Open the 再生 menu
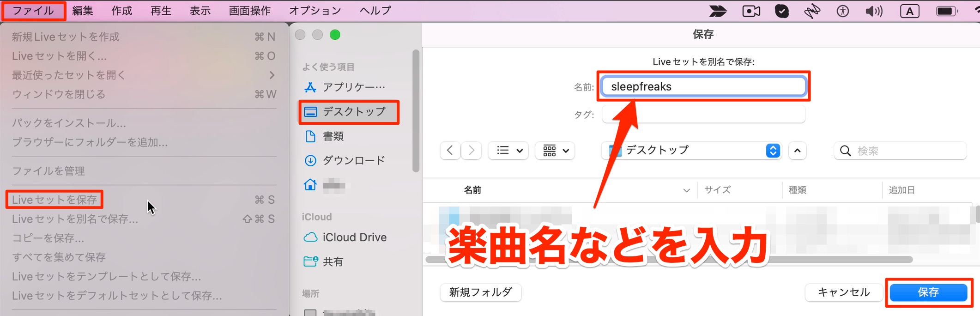Screen dimensions: 980x316 161,11
